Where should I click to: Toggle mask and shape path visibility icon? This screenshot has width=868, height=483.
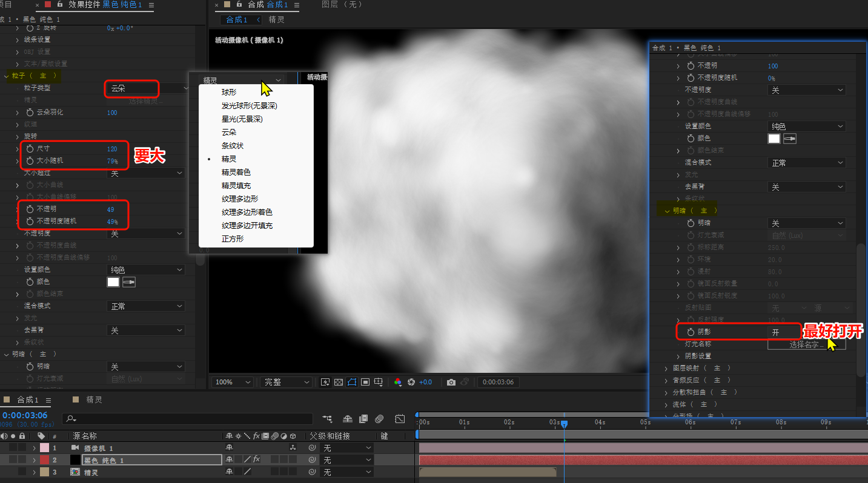coord(352,382)
